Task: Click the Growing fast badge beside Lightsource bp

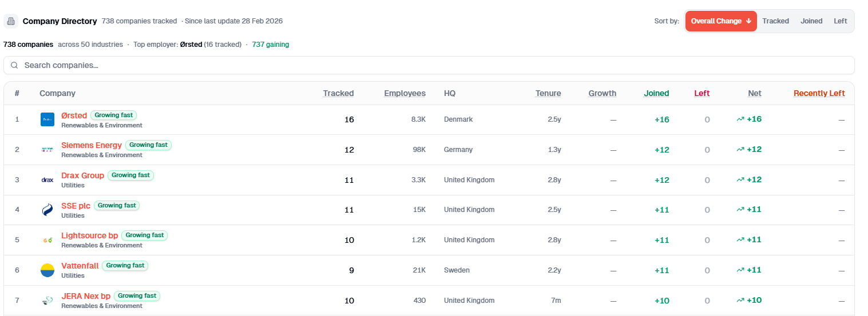Action: click(x=145, y=235)
